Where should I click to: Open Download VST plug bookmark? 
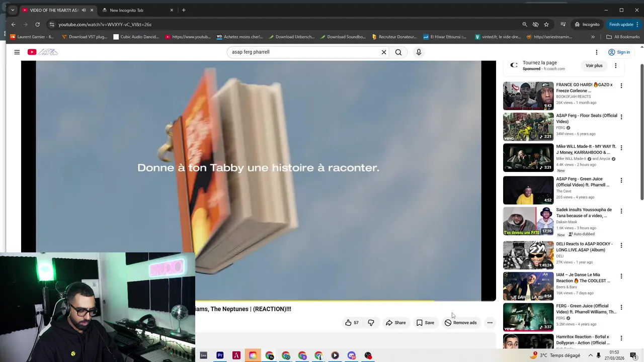[85, 37]
